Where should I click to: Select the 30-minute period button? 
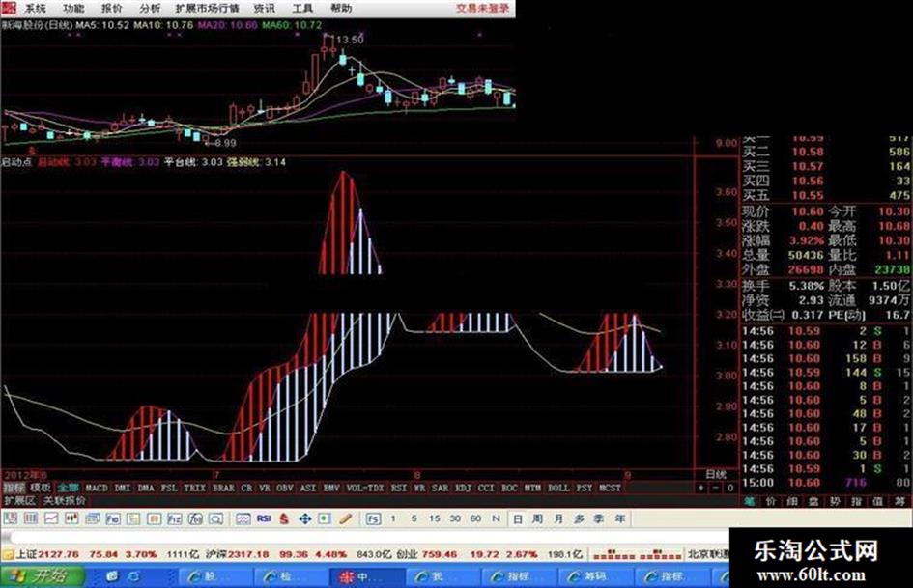[x=455, y=518]
